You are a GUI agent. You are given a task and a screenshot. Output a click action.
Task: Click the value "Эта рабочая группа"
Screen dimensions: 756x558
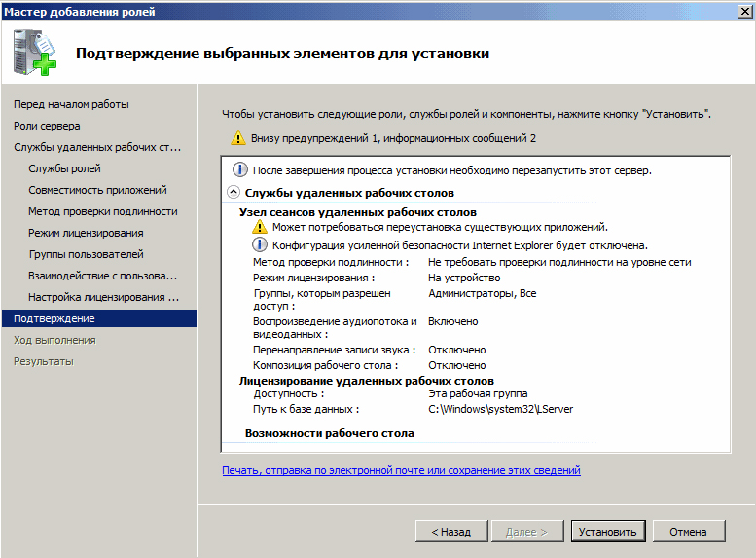[x=478, y=393]
